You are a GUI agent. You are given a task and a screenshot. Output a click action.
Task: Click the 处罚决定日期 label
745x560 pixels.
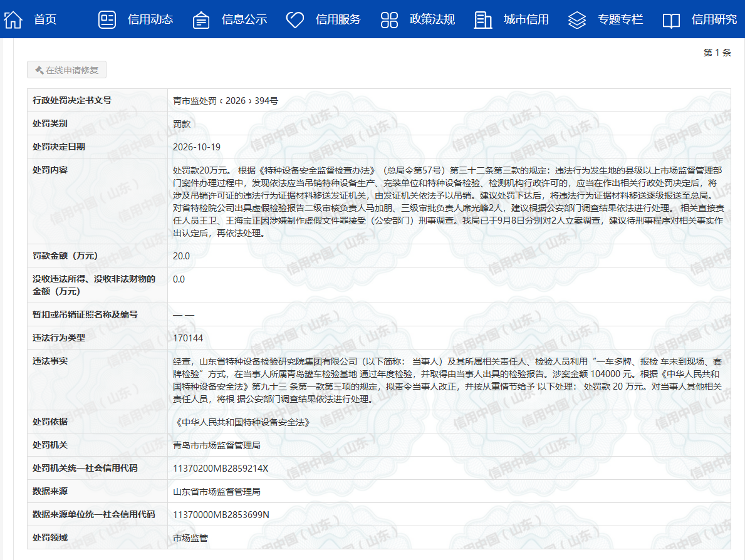point(58,147)
